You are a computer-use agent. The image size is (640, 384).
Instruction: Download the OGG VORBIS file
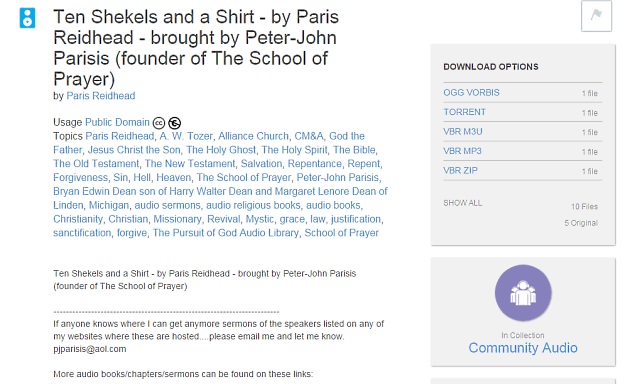(471, 93)
